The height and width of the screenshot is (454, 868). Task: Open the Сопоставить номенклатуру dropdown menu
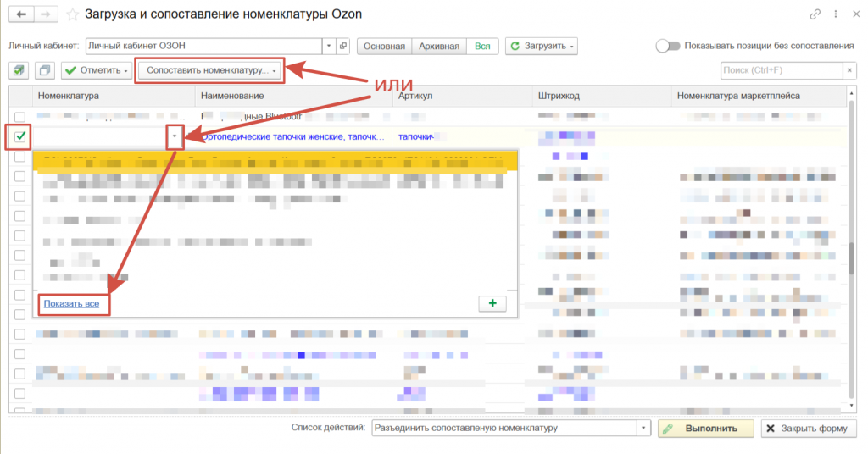[209, 70]
